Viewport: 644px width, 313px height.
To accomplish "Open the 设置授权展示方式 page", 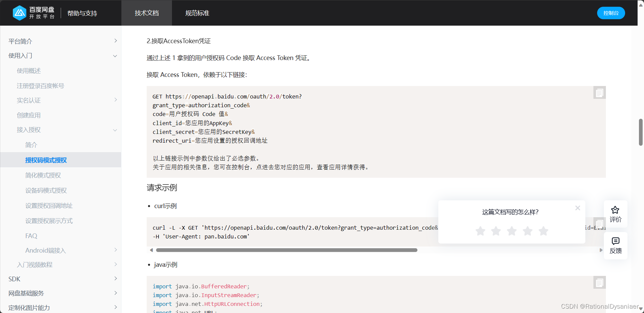I will click(x=49, y=221).
